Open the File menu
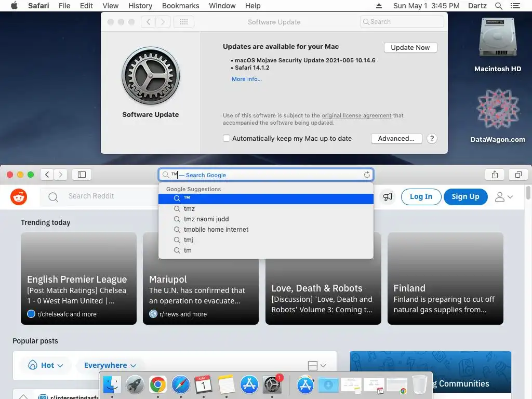This screenshot has height=399, width=532. click(64, 6)
